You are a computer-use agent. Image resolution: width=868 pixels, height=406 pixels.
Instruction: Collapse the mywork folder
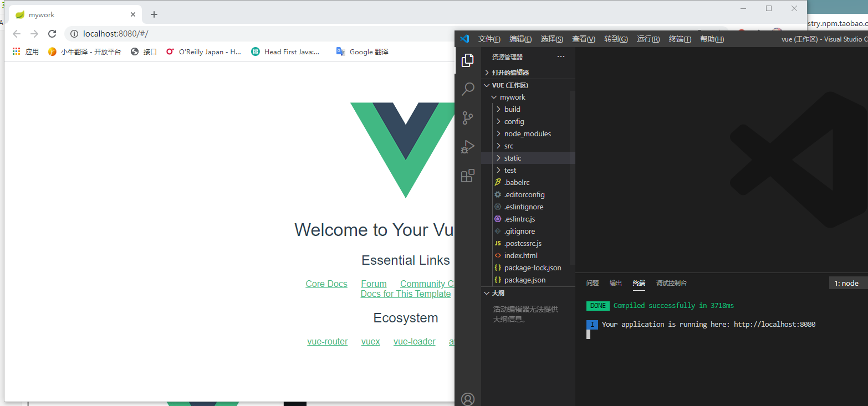coord(528,97)
